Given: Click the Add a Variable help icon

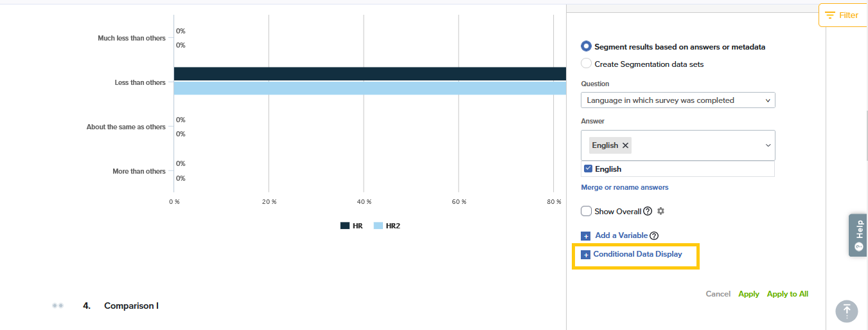Looking at the screenshot, I should tap(654, 236).
